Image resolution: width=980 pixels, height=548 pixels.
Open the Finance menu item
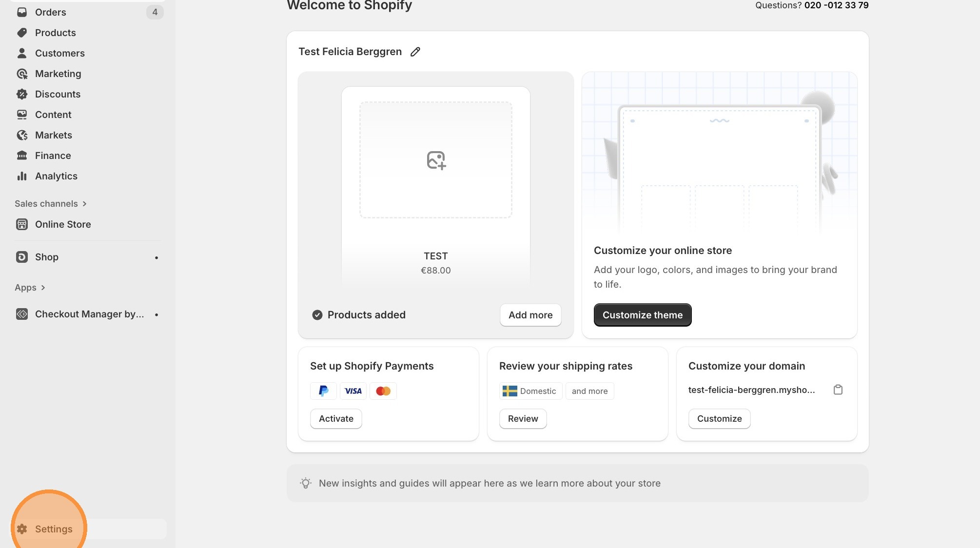tap(53, 156)
